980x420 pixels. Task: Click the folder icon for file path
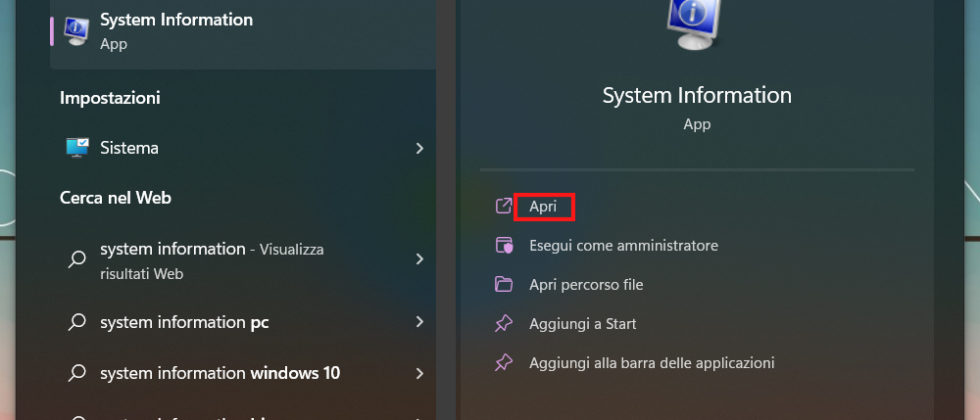504,285
